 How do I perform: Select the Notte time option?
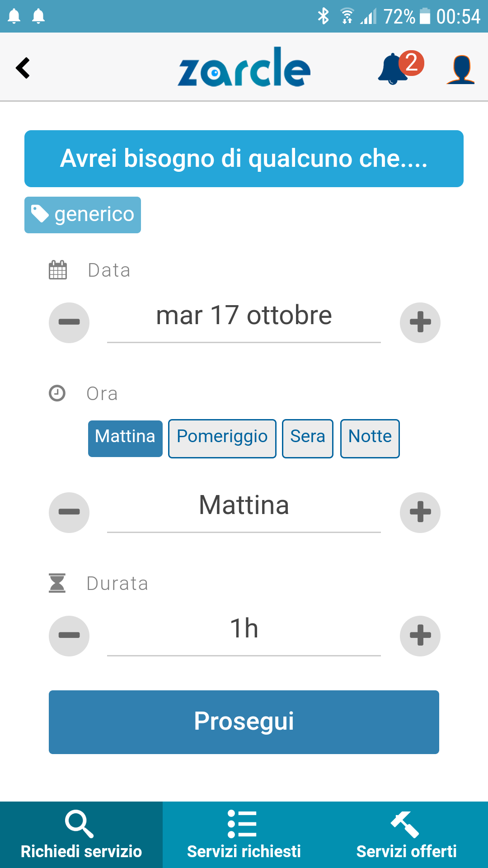click(370, 439)
